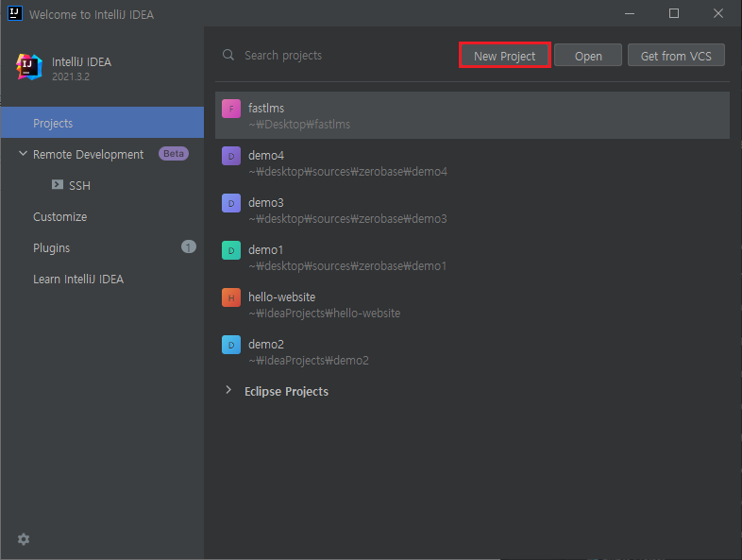Screen dimensions: 742x560
Task: Click the IJ title bar window icon
Action: (x=15, y=13)
